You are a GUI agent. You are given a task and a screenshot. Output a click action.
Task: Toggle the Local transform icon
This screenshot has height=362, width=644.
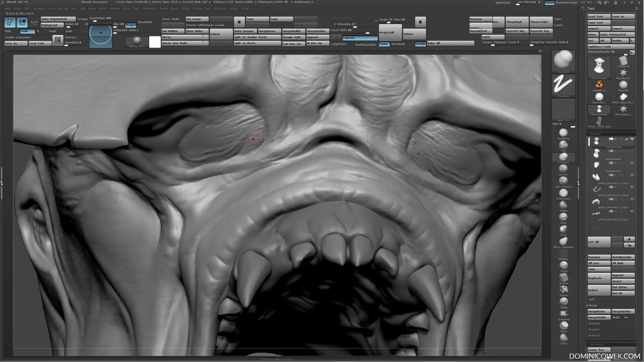point(22,22)
